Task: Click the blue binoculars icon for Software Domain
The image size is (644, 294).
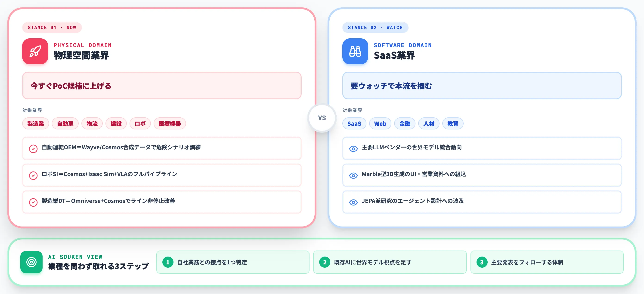Action: point(355,51)
